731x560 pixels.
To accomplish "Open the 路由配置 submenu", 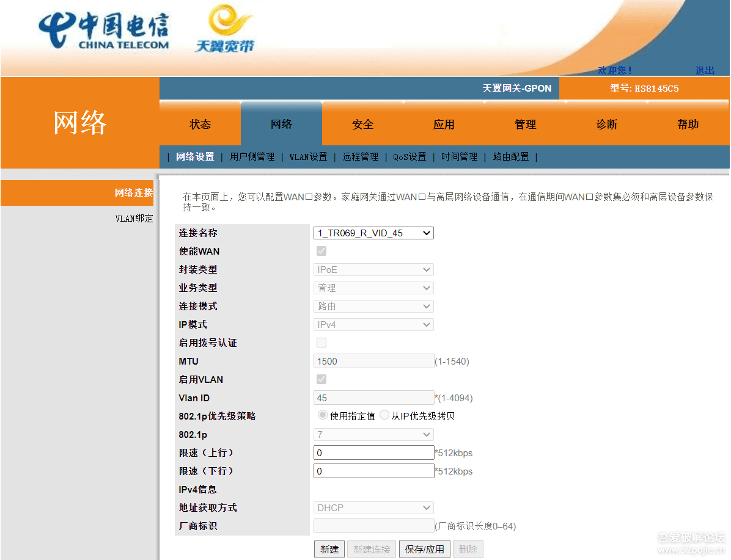I will point(511,156).
